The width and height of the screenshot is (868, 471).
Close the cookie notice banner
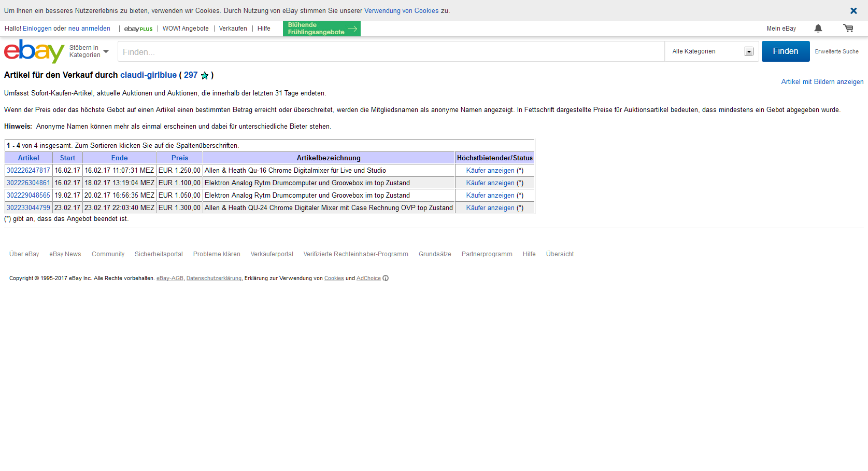tap(853, 11)
